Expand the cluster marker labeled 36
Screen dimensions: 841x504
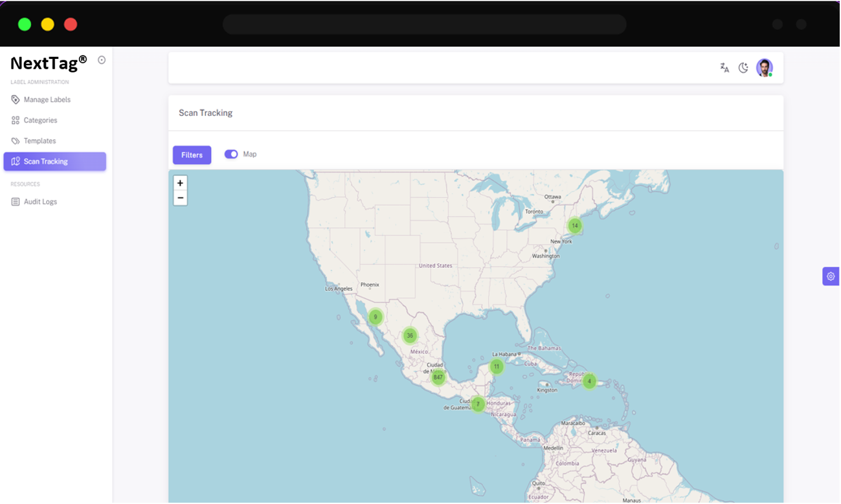pyautogui.click(x=410, y=336)
